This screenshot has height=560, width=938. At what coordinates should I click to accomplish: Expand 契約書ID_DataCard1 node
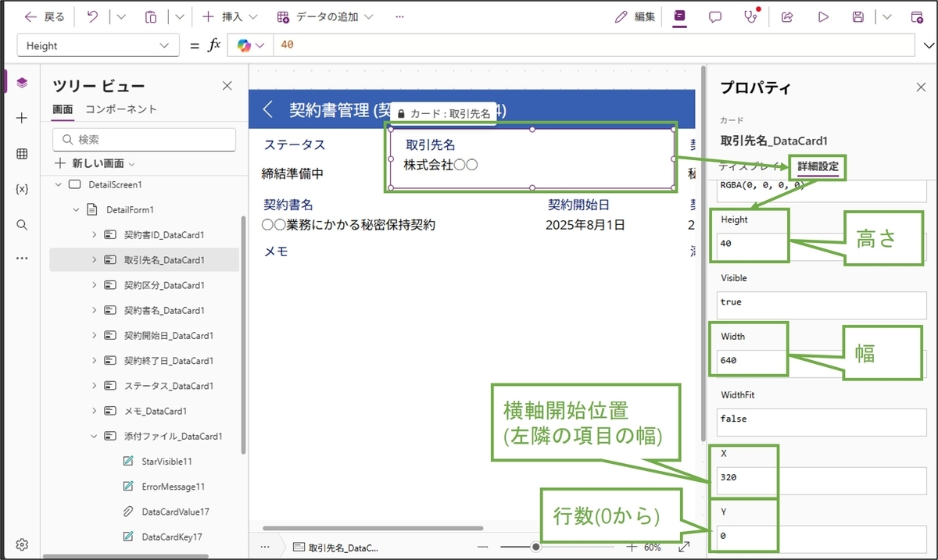coord(95,234)
